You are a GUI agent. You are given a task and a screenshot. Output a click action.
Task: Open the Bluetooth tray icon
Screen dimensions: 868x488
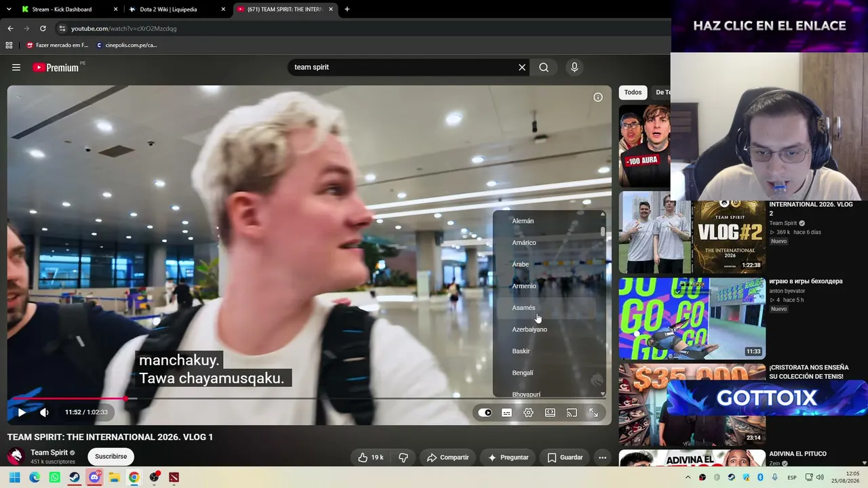coord(760,477)
